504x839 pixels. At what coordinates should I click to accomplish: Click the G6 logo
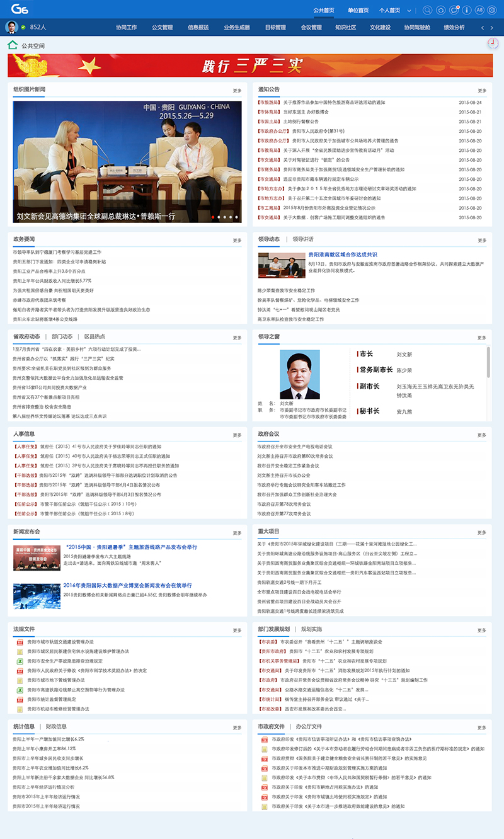point(20,9)
